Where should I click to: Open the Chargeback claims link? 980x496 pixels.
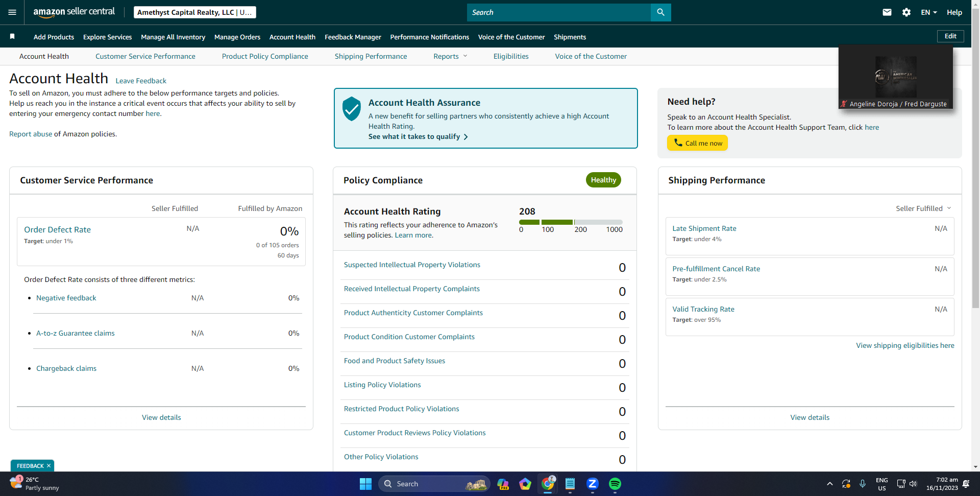(x=66, y=368)
